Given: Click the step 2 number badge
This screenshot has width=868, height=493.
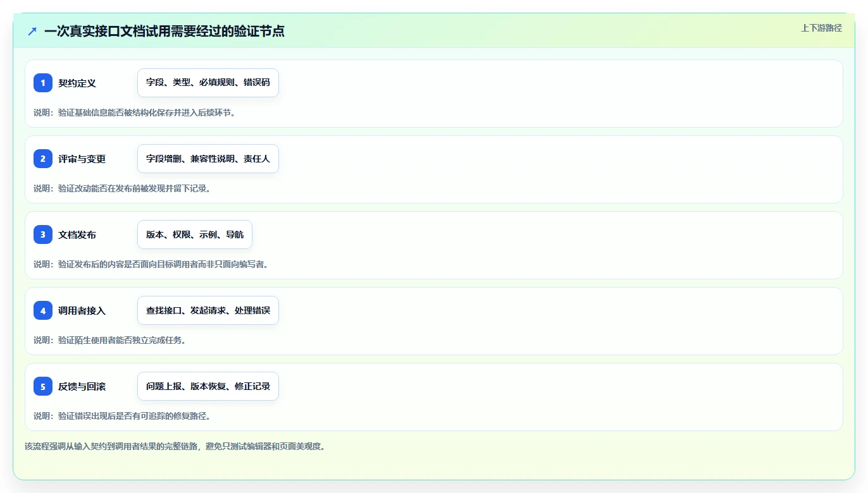Looking at the screenshot, I should 43,159.
